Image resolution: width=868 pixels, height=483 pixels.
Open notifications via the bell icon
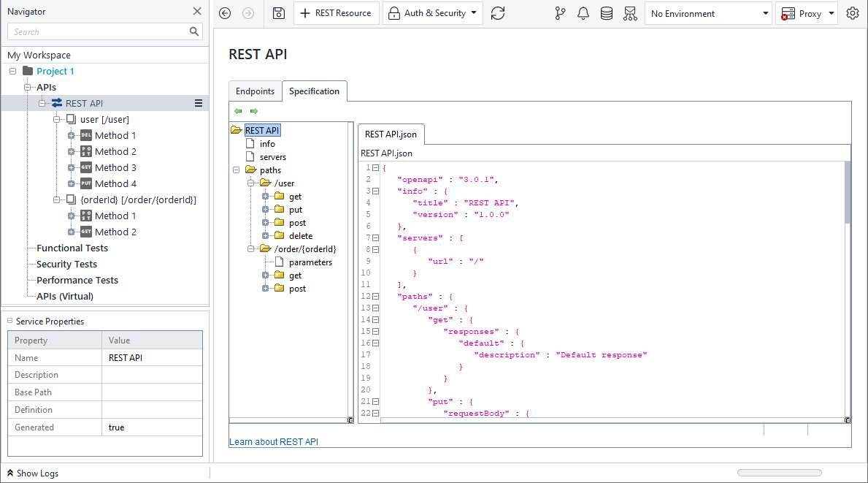click(583, 13)
